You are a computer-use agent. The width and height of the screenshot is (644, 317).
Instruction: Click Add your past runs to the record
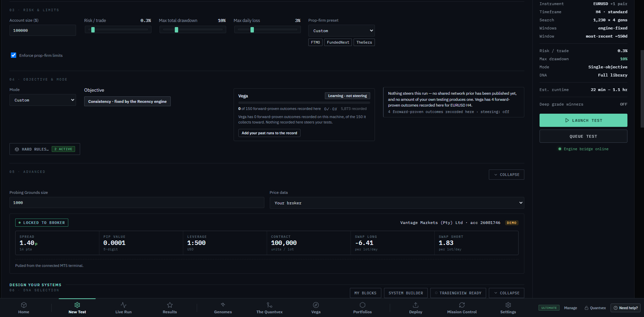point(269,133)
